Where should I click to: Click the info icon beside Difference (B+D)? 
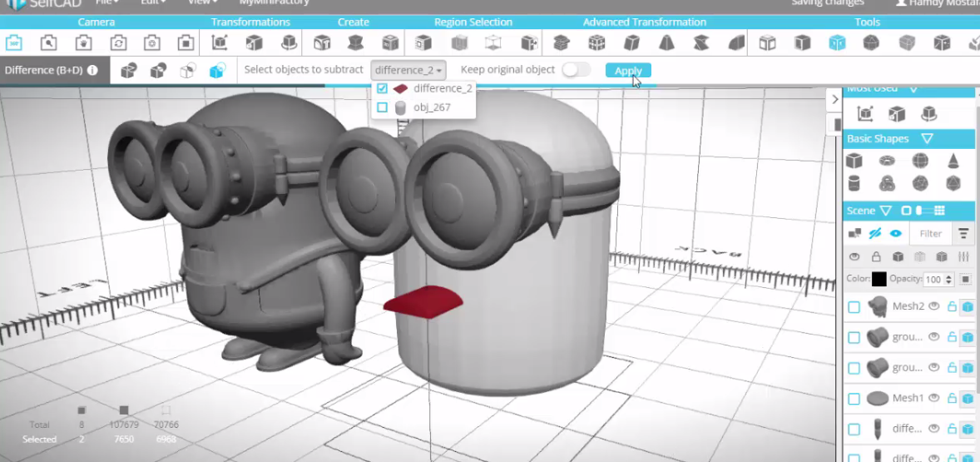[x=92, y=70]
